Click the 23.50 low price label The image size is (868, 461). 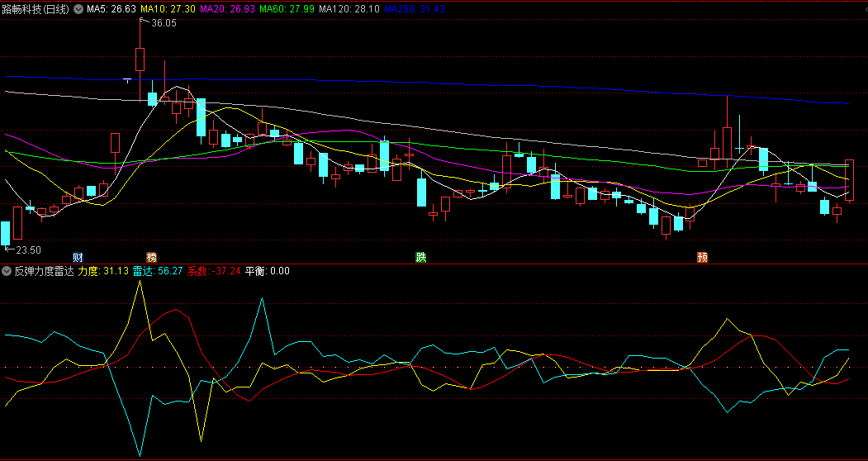pos(28,250)
